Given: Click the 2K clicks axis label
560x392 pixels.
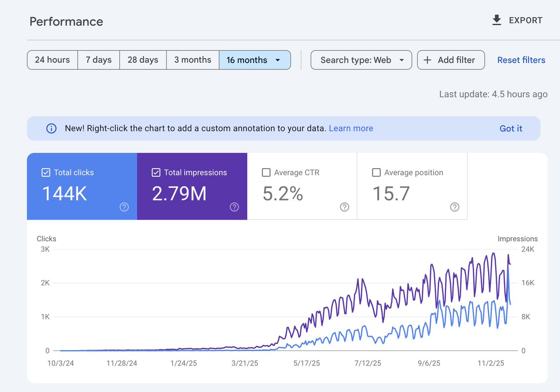Looking at the screenshot, I should (45, 283).
